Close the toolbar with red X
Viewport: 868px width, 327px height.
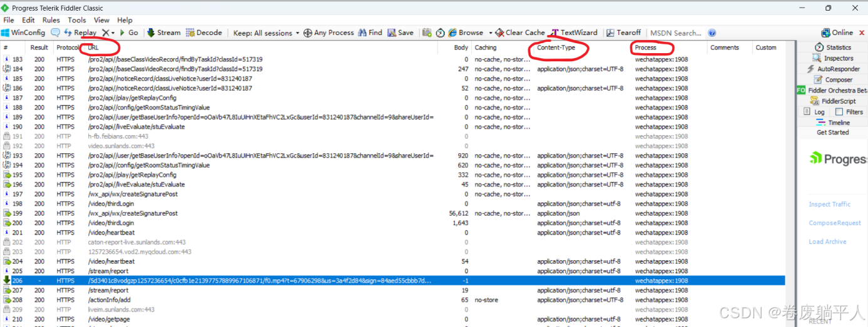point(860,33)
